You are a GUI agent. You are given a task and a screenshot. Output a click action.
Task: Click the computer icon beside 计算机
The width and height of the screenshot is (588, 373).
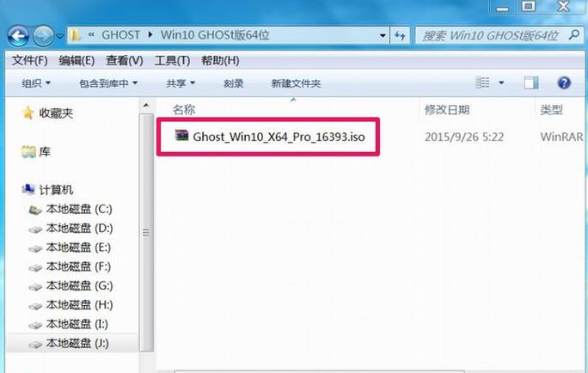point(28,189)
